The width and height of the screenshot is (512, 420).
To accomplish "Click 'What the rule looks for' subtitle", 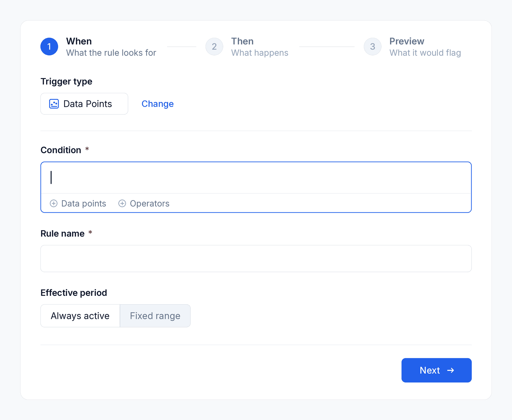I will (x=111, y=53).
